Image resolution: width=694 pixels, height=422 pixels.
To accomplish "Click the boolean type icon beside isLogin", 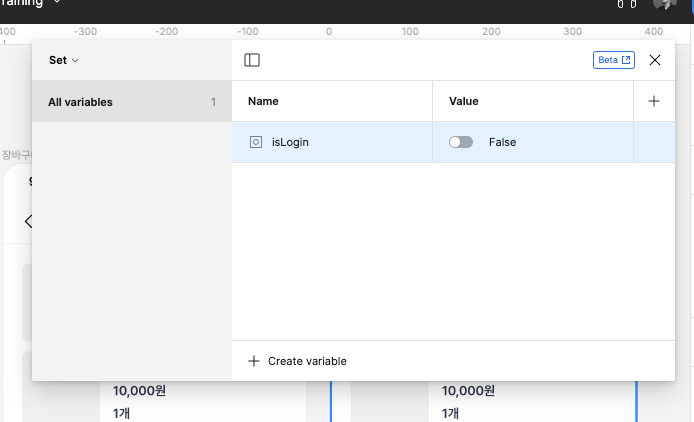I will click(x=256, y=142).
